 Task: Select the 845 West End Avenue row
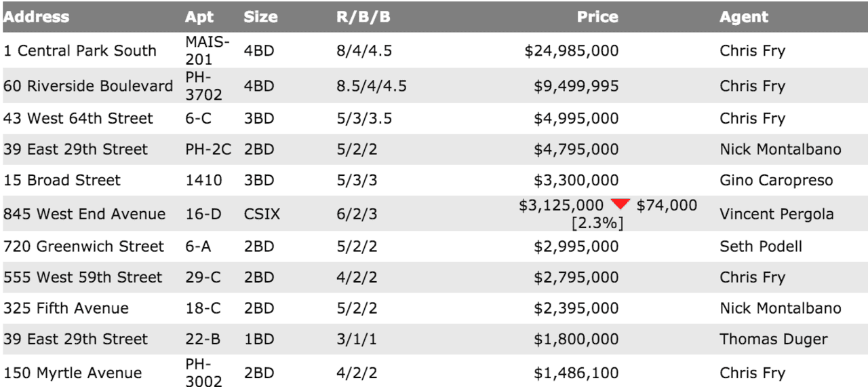point(434,214)
